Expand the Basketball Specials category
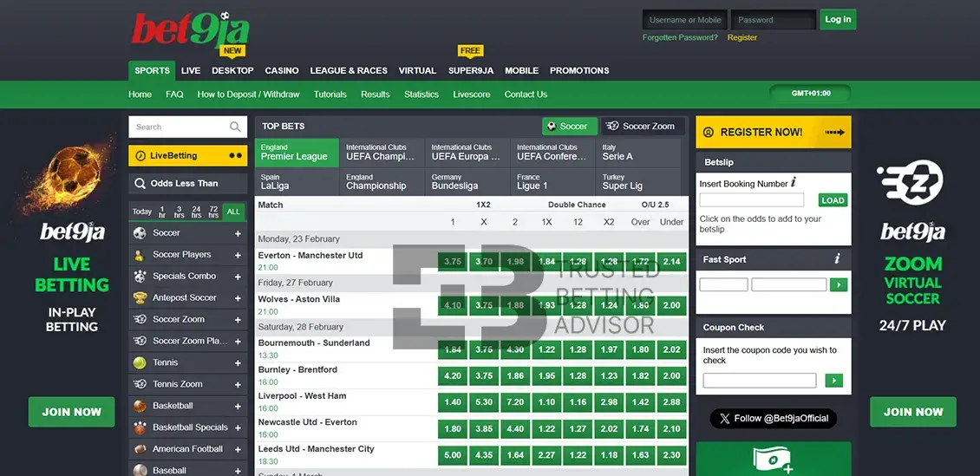 coord(238,428)
